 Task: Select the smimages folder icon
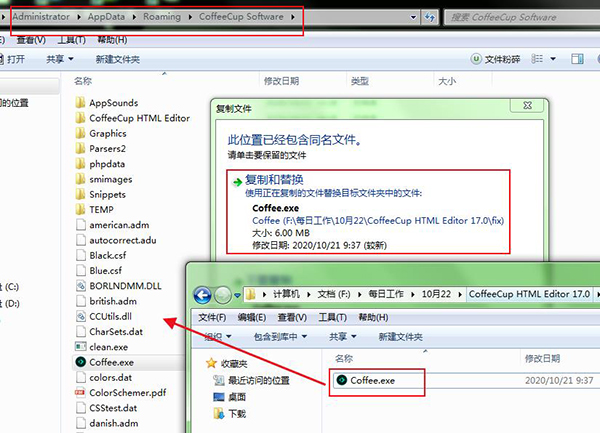click(x=80, y=179)
